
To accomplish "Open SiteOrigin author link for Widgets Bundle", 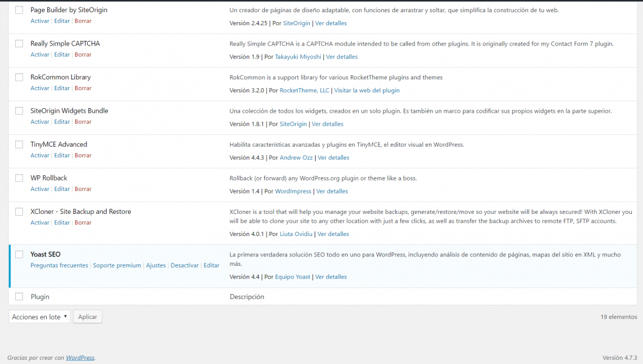I will point(293,124).
